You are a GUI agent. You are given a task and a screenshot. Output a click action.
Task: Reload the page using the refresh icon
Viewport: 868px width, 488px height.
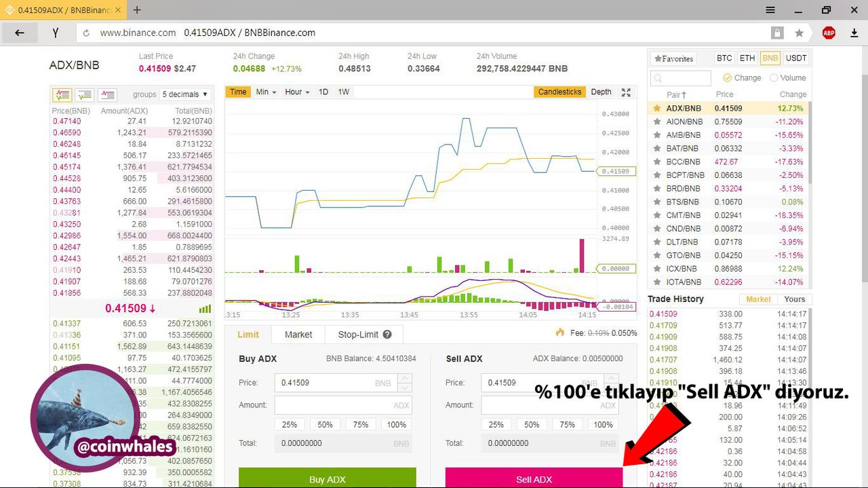pyautogui.click(x=86, y=33)
